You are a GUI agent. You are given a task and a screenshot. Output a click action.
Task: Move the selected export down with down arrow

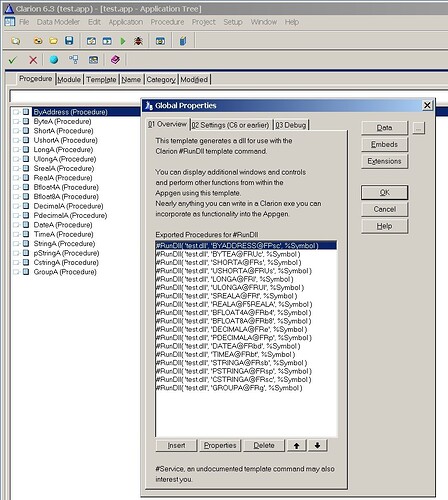(317, 446)
